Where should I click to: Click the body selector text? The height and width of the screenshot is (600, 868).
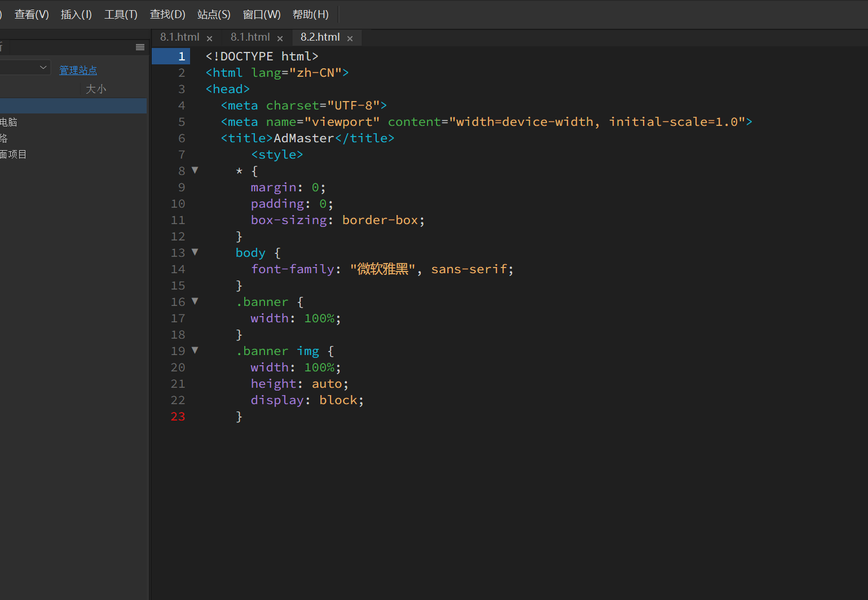pyautogui.click(x=250, y=253)
